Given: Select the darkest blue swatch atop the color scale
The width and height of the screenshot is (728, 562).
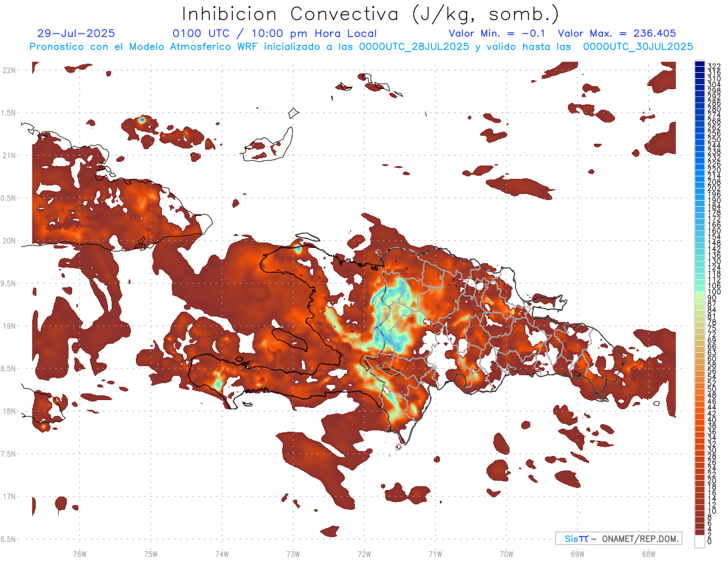Looking at the screenshot, I should pos(699,64).
